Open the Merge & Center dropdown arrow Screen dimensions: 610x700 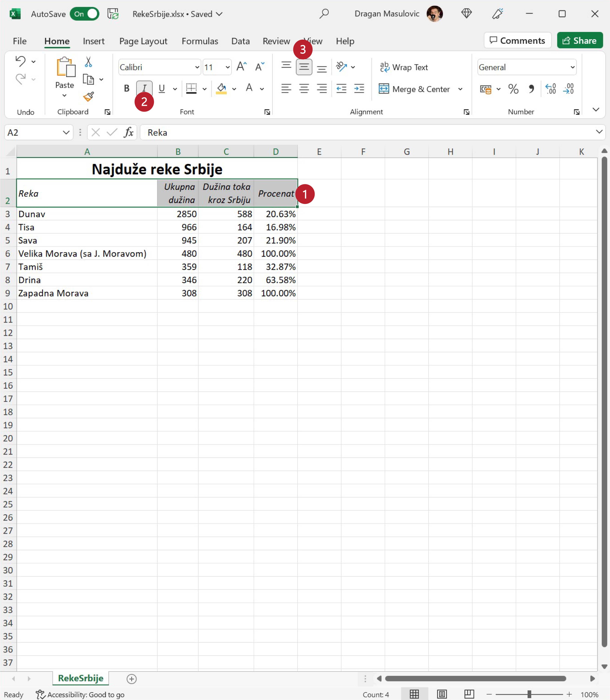pos(460,89)
